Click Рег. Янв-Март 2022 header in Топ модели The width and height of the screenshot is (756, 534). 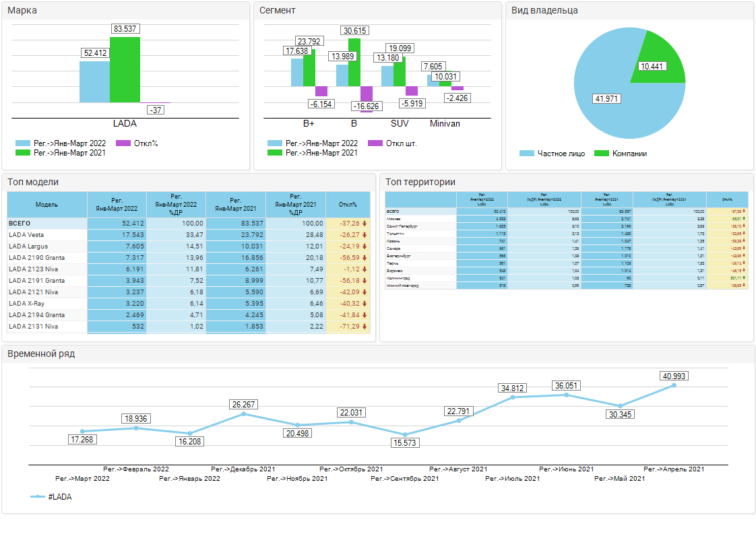click(x=117, y=205)
